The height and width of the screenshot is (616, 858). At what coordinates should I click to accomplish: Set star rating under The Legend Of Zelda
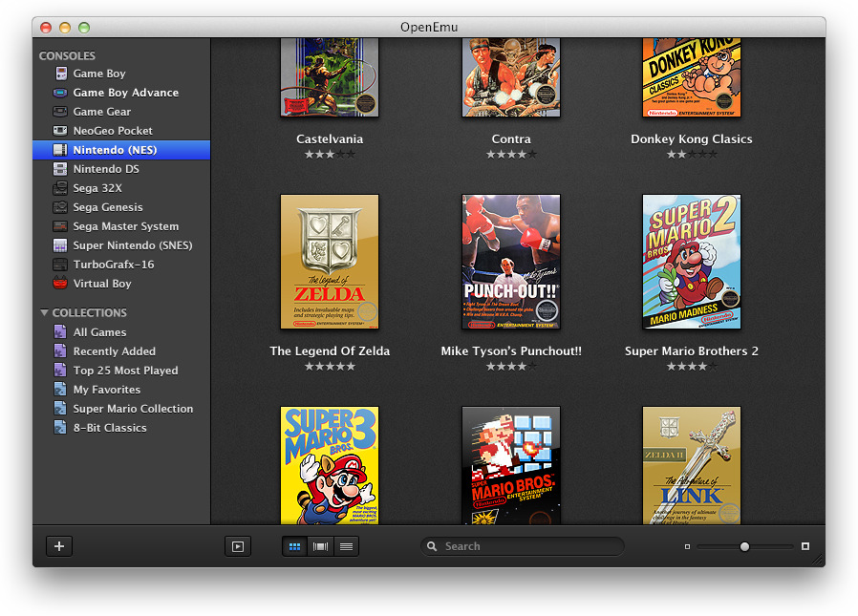pos(330,366)
